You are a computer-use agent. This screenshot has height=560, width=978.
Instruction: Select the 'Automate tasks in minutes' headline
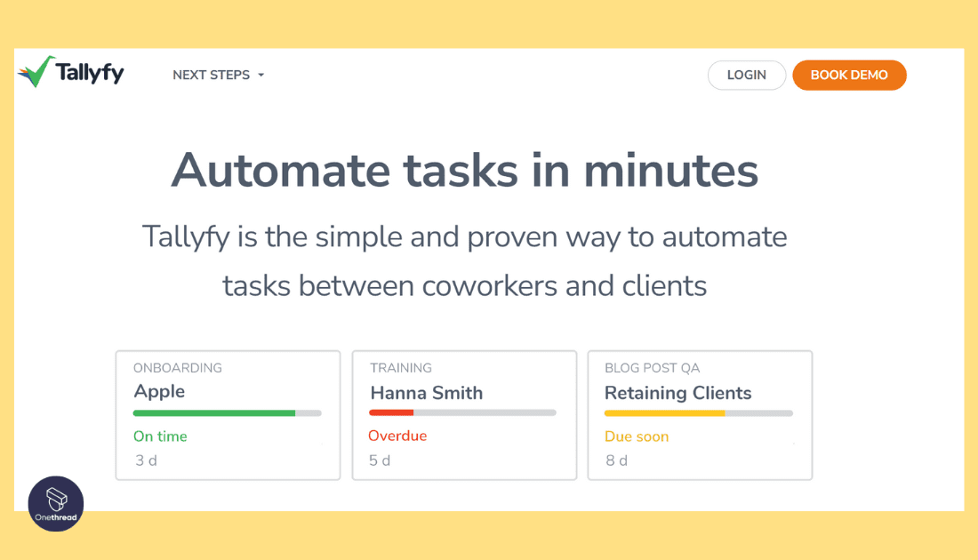click(466, 171)
